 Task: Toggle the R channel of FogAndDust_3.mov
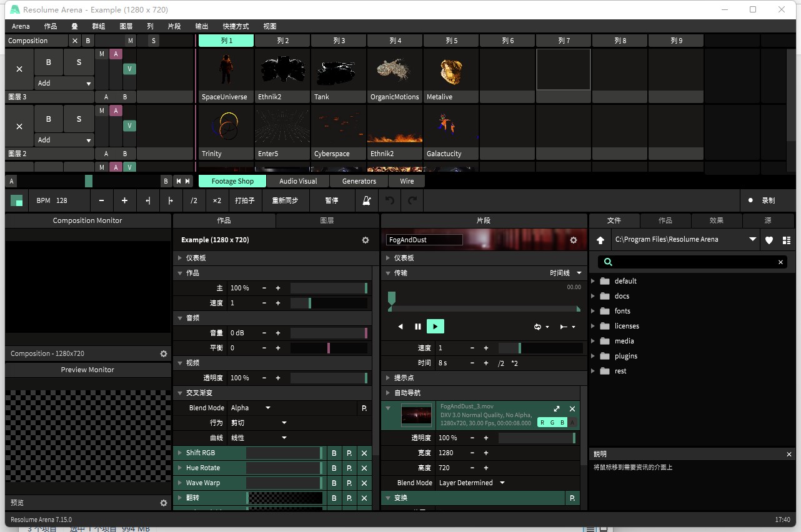(542, 422)
